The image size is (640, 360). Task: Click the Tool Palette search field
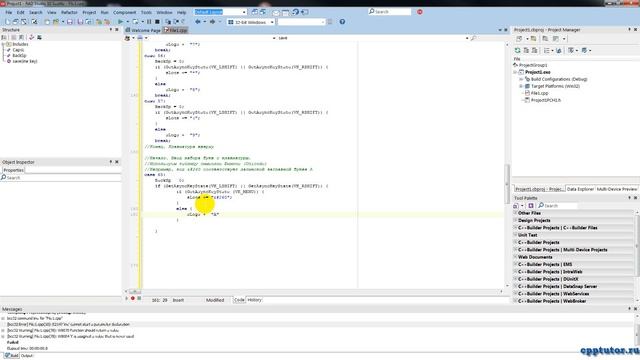(557, 206)
